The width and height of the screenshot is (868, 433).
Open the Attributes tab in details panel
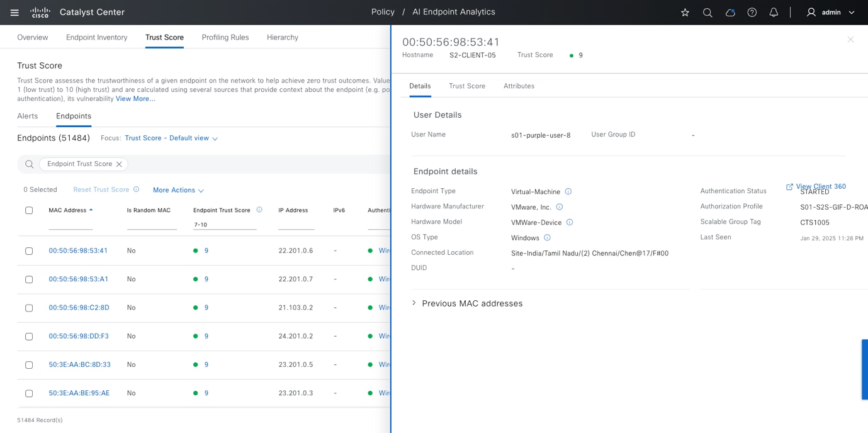(x=519, y=86)
